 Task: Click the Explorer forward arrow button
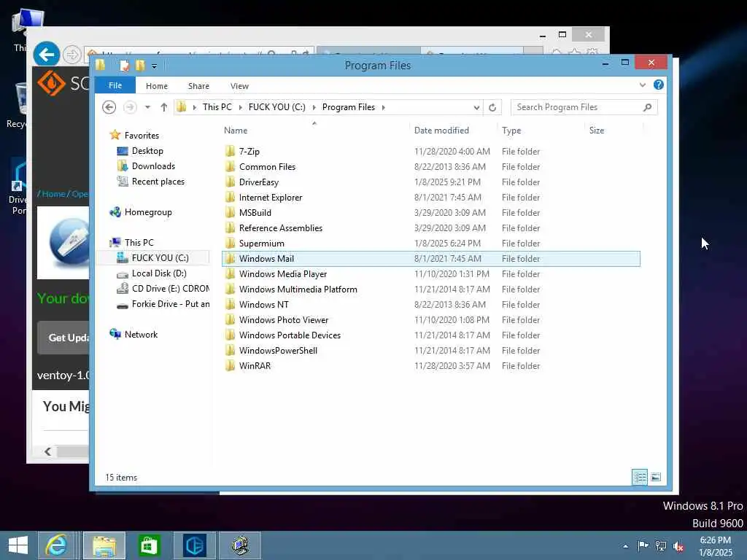130,107
